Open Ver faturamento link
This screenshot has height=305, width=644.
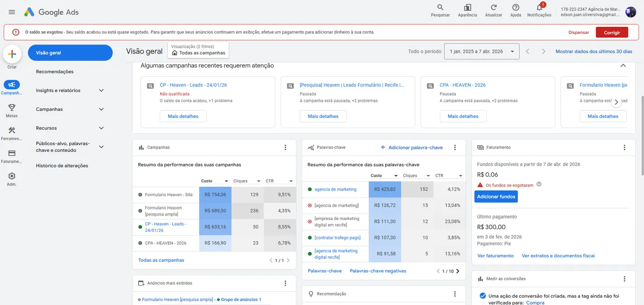495,256
